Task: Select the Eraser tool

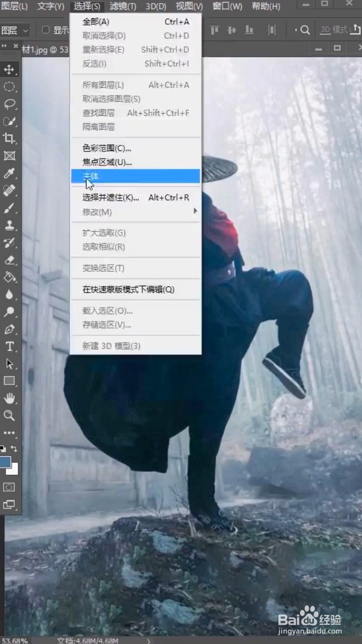Action: click(x=10, y=260)
